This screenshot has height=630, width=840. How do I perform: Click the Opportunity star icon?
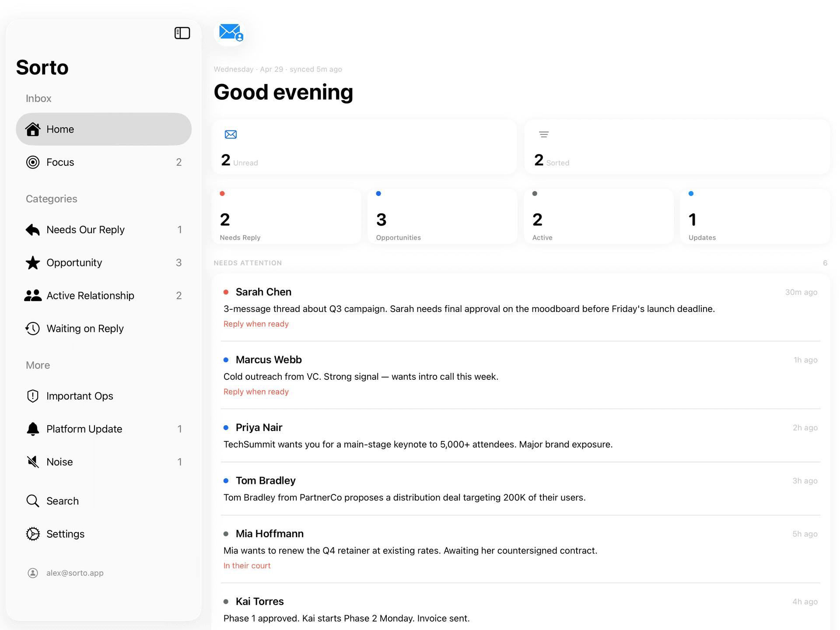[x=33, y=262]
